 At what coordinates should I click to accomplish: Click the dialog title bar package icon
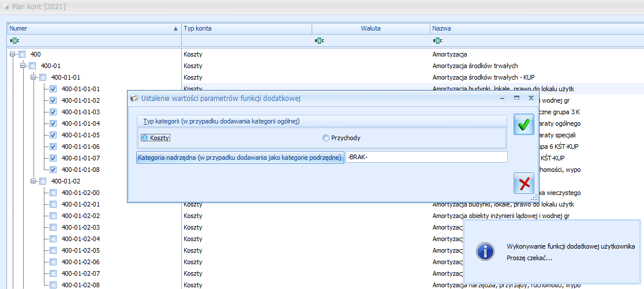(x=134, y=99)
